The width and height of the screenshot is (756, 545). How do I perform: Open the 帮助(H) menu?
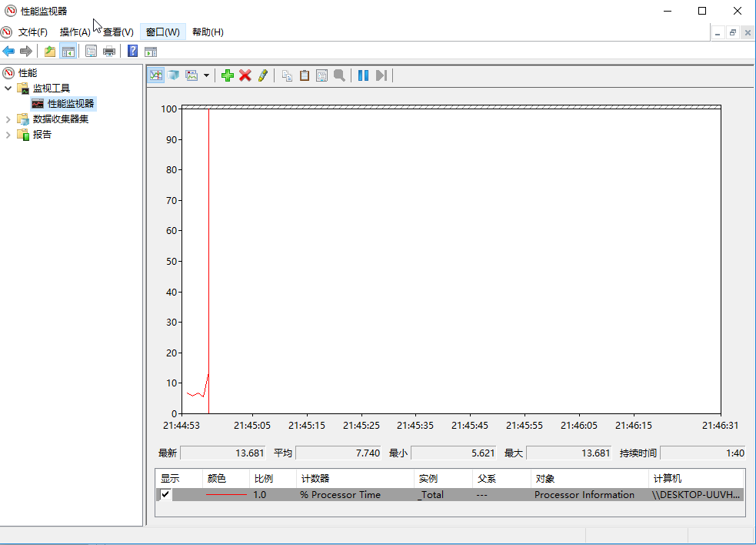[208, 32]
